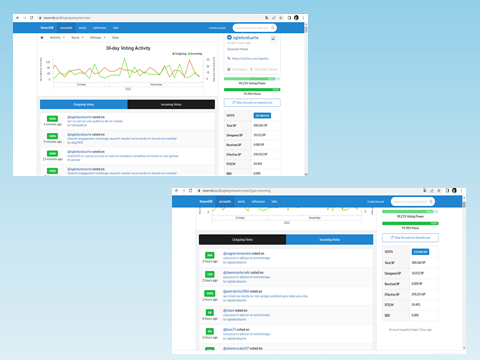
Task: Select the labs nav item in the bottom window
Action: [274, 201]
